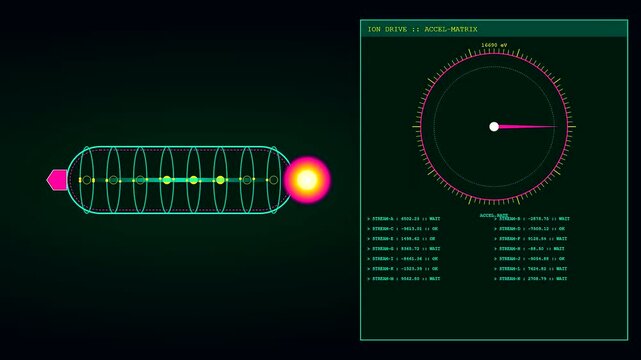
Task: Expand the STREAM-B row arrow
Action: pyautogui.click(x=496, y=219)
